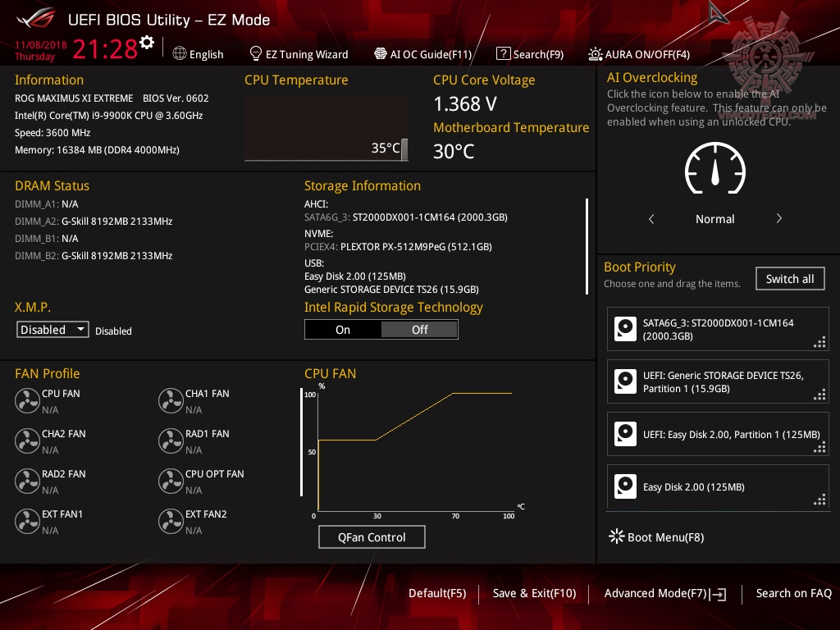Click DIMM_A2 G-Skill 8192MB 2133MHz entry

pyautogui.click(x=94, y=221)
